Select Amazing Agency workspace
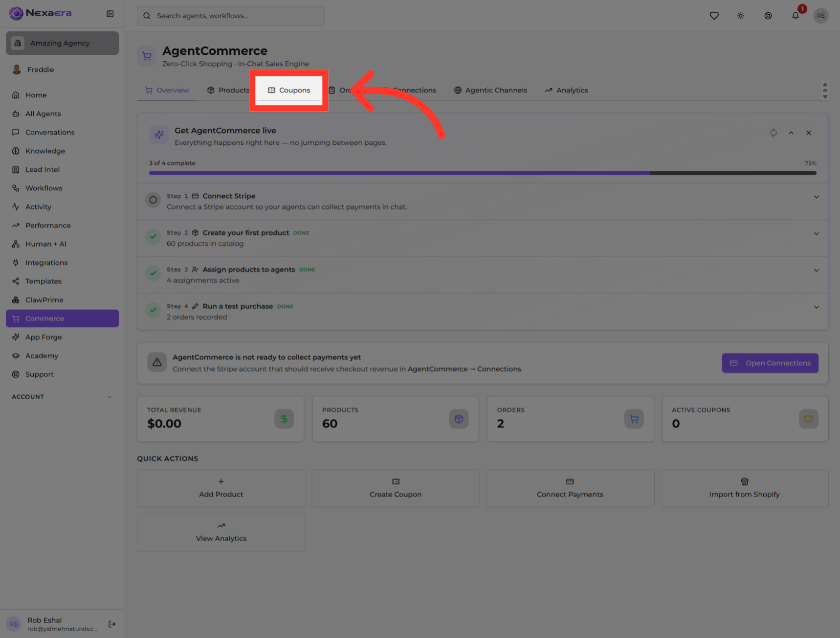 [x=62, y=43]
